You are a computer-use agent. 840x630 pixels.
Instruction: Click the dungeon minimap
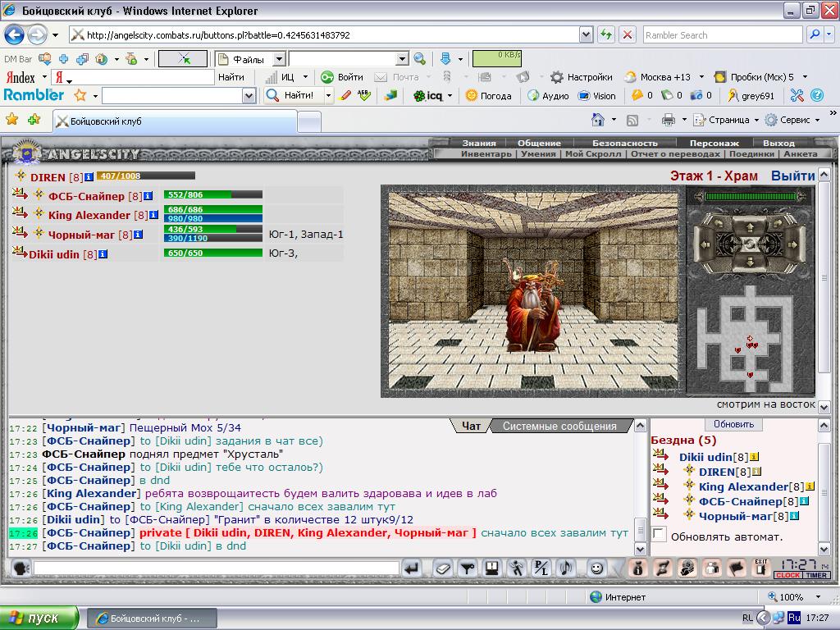(749, 340)
